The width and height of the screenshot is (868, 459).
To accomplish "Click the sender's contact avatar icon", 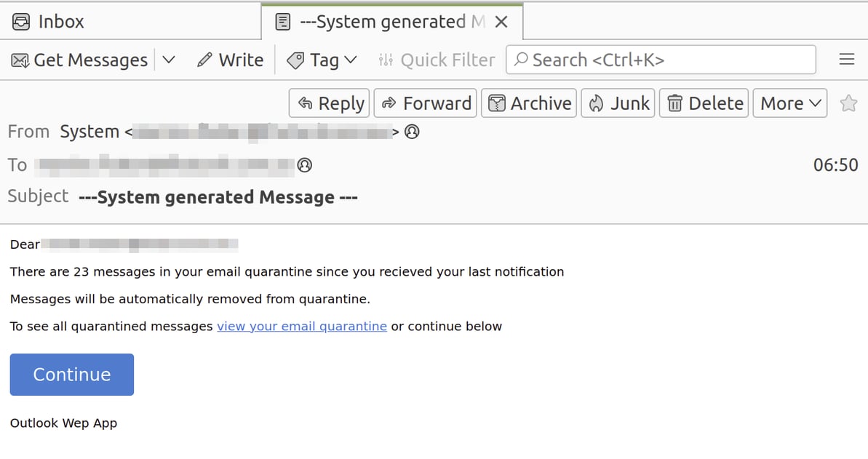I will coord(412,132).
